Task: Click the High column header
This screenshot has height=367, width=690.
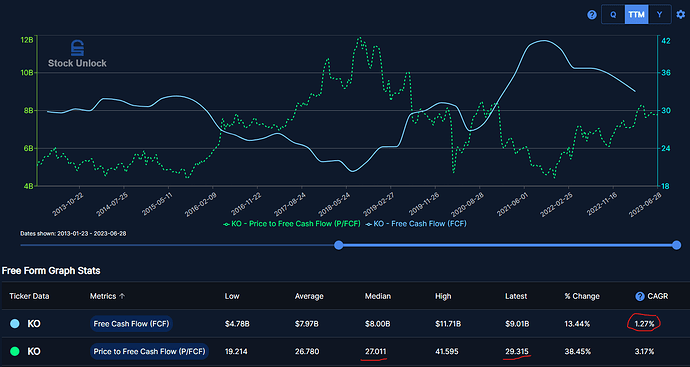Action: coord(443,296)
